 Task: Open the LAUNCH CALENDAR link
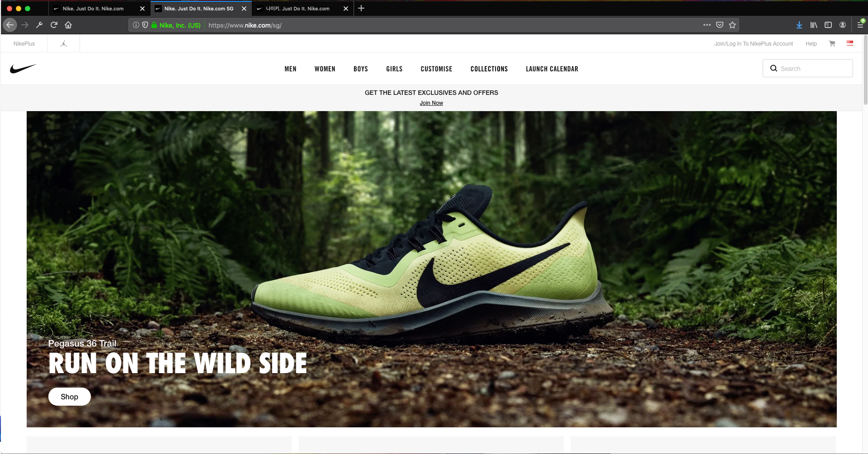point(552,69)
